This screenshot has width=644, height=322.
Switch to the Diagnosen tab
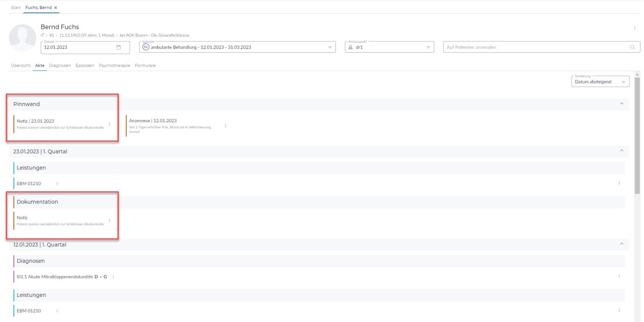tap(60, 66)
